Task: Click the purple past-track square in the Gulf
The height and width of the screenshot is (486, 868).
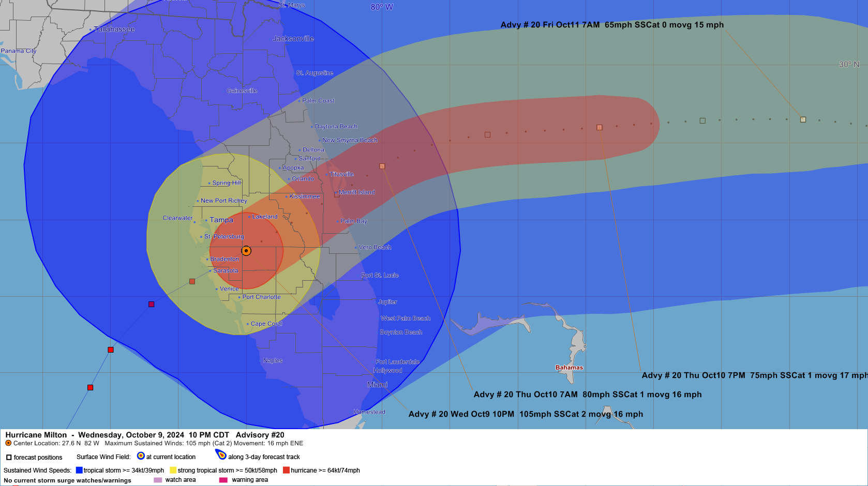Action: point(151,304)
